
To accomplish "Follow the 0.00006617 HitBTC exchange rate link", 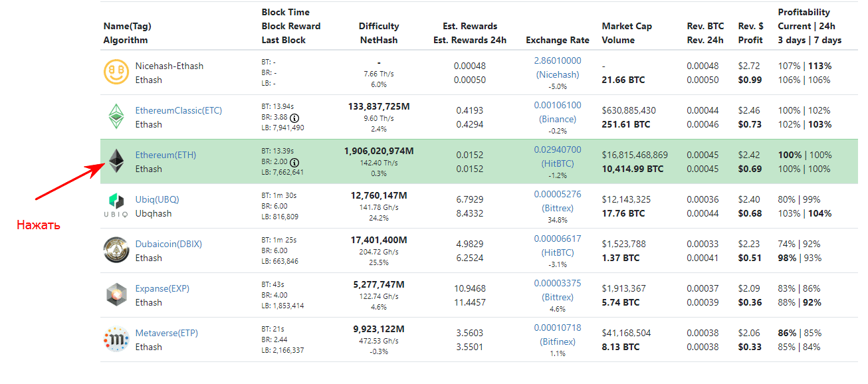I will coord(558,245).
